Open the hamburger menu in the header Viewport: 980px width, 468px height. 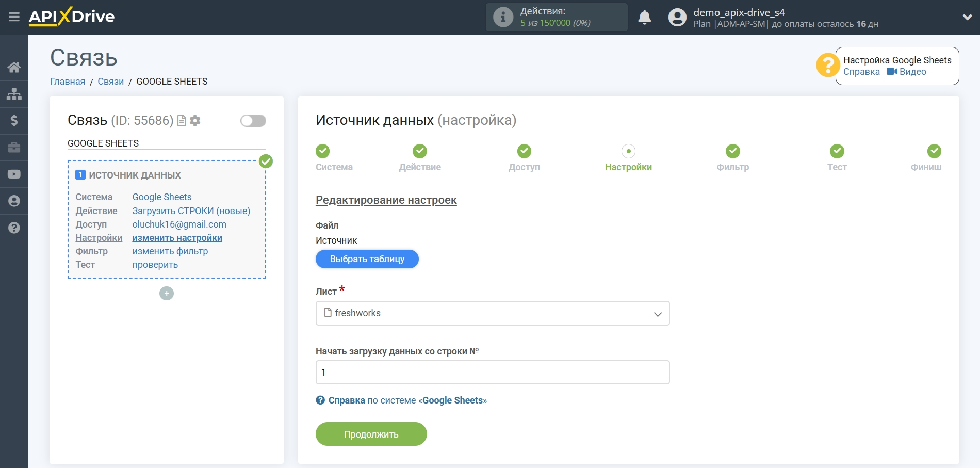coord(14,17)
